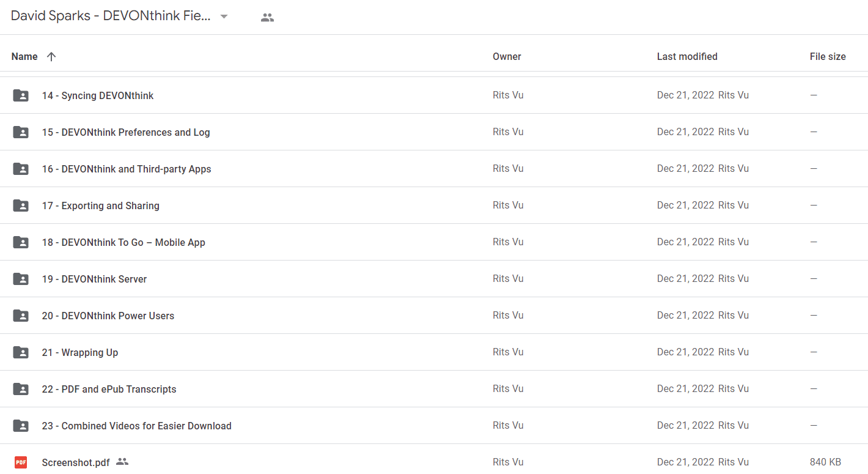
Task: Click modified date in 15 - Preferences and Log row
Action: tap(686, 131)
